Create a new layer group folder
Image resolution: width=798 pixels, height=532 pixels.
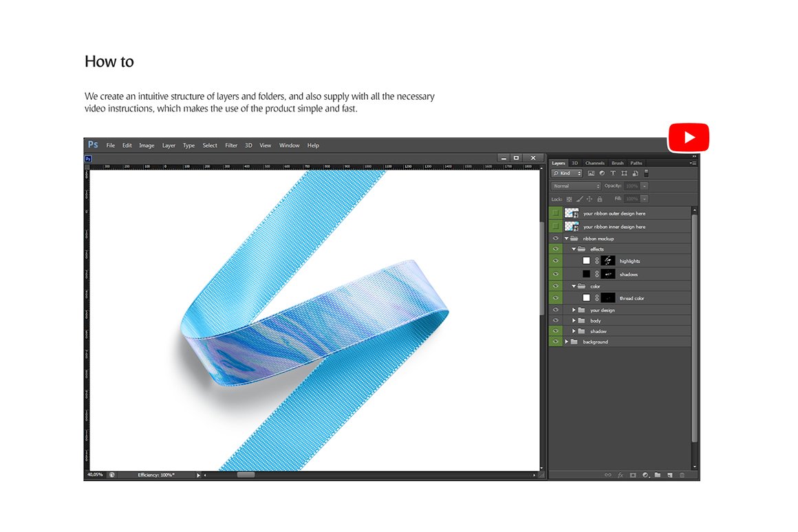coord(658,475)
